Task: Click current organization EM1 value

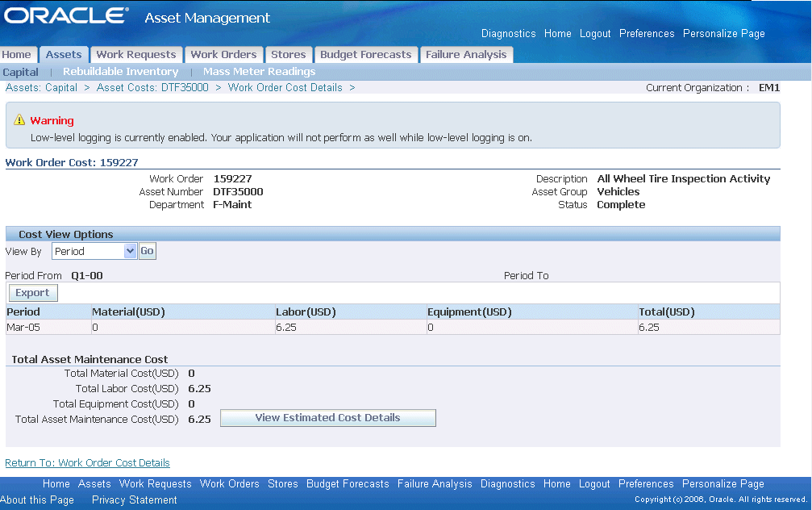Action: (769, 88)
